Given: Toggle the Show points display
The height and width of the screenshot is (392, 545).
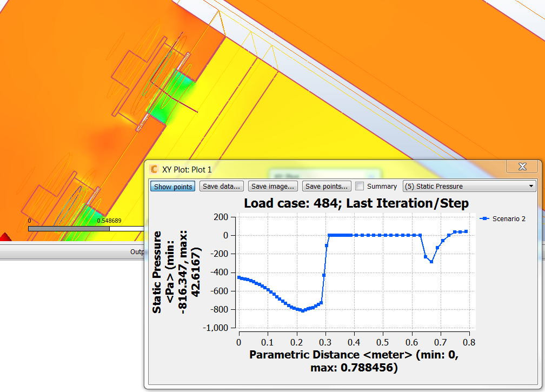Looking at the screenshot, I should (x=172, y=186).
